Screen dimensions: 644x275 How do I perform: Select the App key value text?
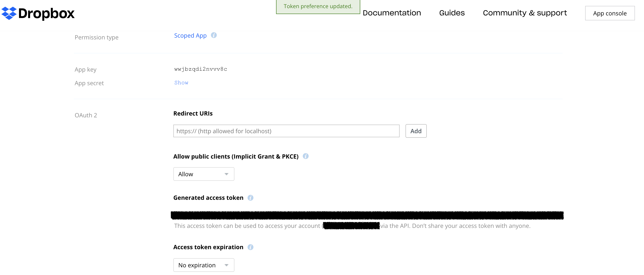pyautogui.click(x=200, y=69)
